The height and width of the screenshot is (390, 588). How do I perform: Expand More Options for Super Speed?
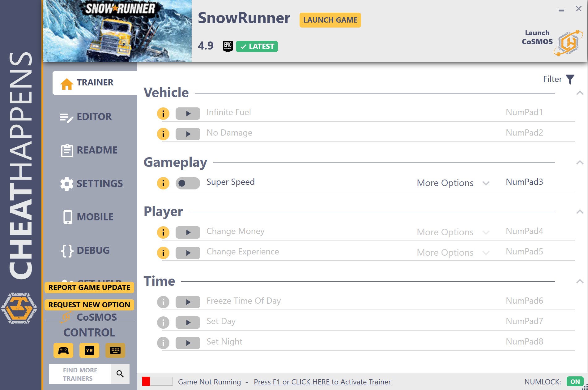coord(453,183)
